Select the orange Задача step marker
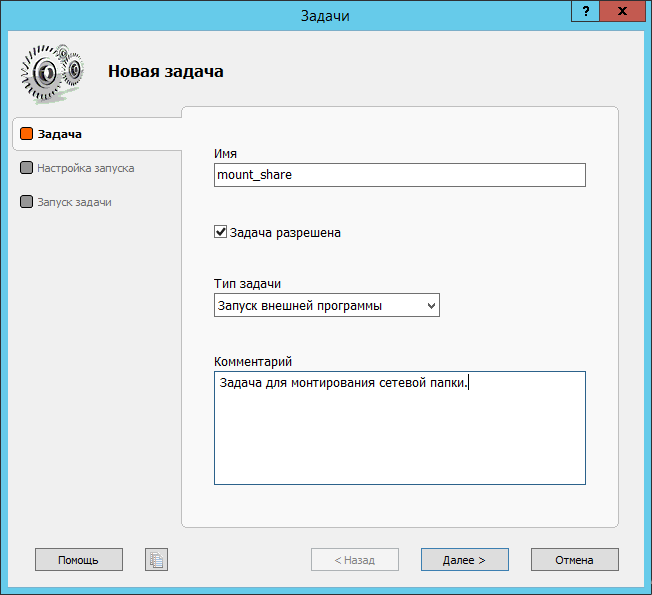This screenshot has height=595, width=652. [x=27, y=134]
